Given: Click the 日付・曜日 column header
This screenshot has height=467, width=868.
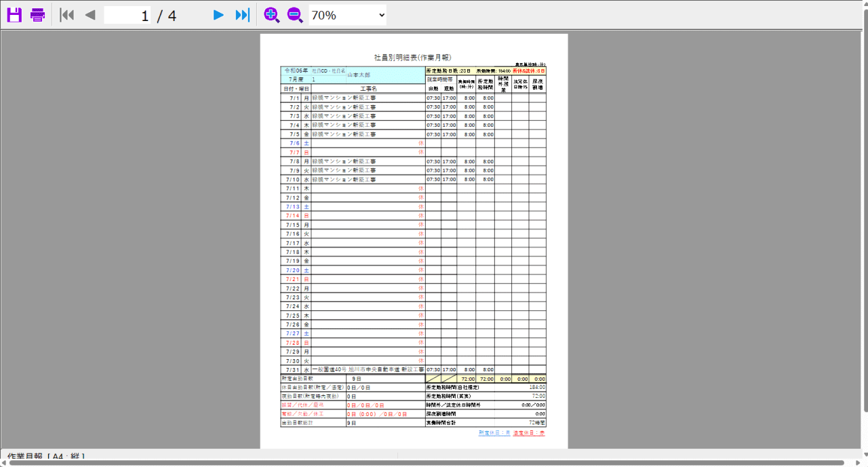Looking at the screenshot, I should coord(296,89).
